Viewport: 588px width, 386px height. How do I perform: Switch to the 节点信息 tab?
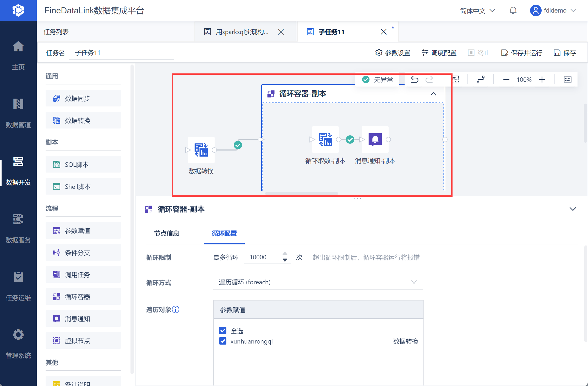pyautogui.click(x=167, y=233)
